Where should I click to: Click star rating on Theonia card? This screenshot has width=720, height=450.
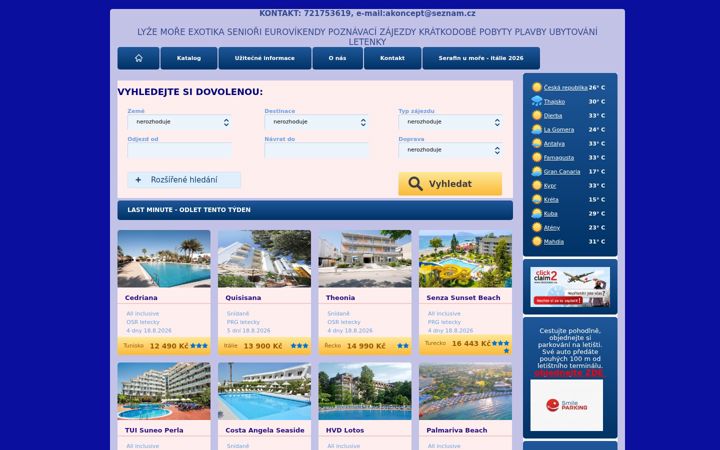(403, 346)
